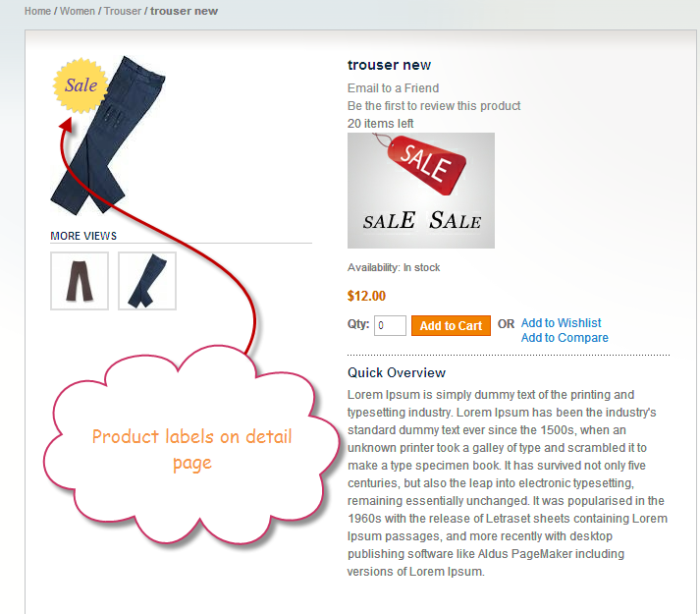The image size is (700, 614).
Task: Click the red SALE tag banner image
Action: (x=421, y=191)
